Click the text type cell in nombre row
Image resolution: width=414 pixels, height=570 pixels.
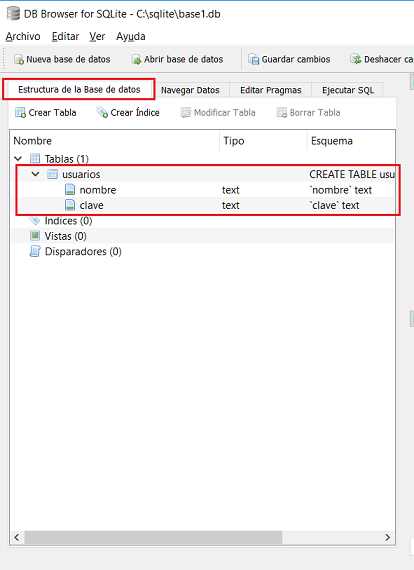pyautogui.click(x=231, y=190)
